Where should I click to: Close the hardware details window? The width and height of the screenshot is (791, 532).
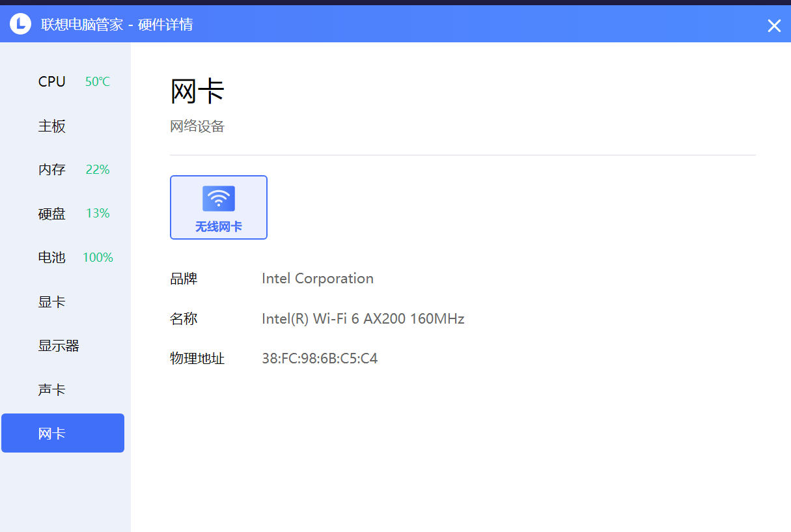tap(774, 25)
